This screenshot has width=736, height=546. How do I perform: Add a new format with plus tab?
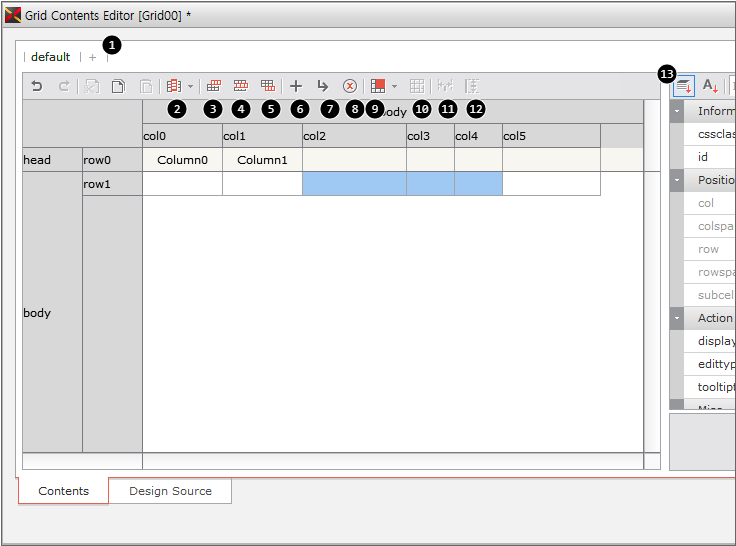93,57
